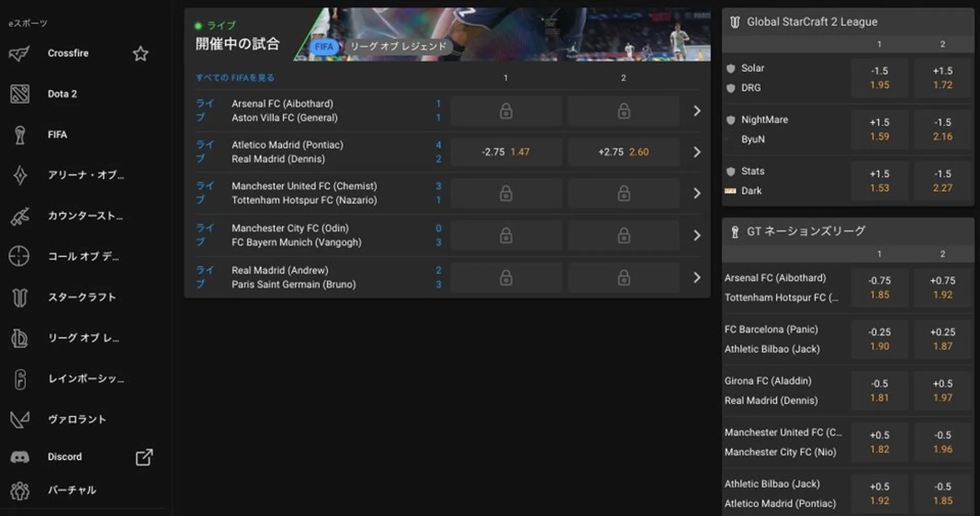This screenshot has width=980, height=516.
Task: Bet FC Barcelona -0.25 at 1.90
Action: point(879,339)
